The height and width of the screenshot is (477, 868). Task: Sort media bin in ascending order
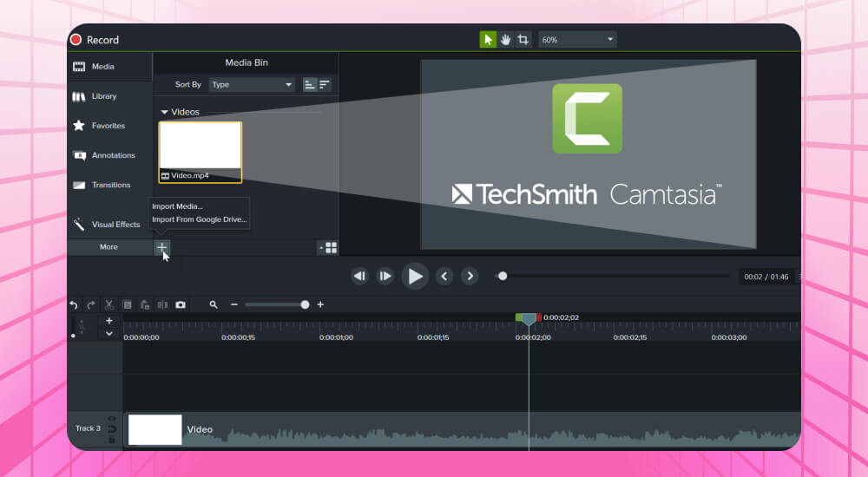pos(310,85)
